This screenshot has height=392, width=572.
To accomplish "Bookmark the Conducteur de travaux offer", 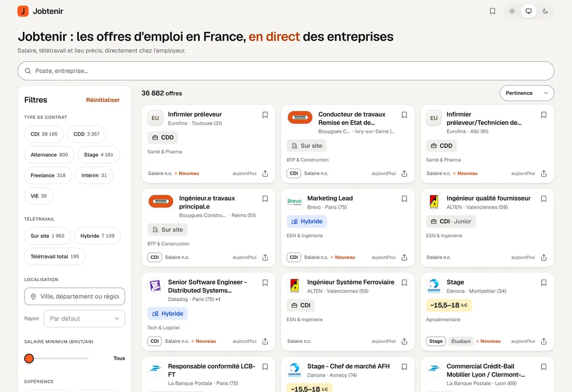I will (x=404, y=115).
